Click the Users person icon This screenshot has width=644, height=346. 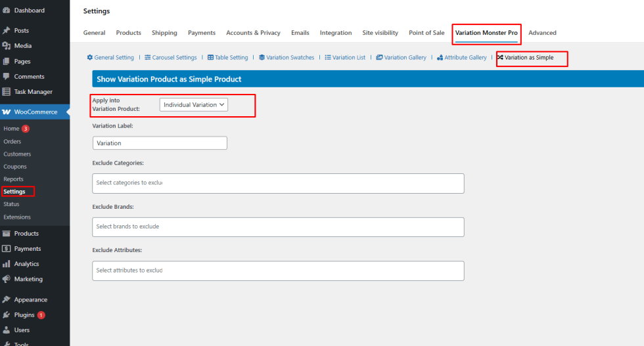click(6, 330)
